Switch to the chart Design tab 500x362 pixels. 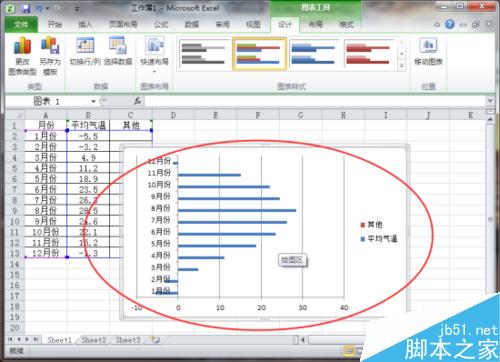(285, 24)
